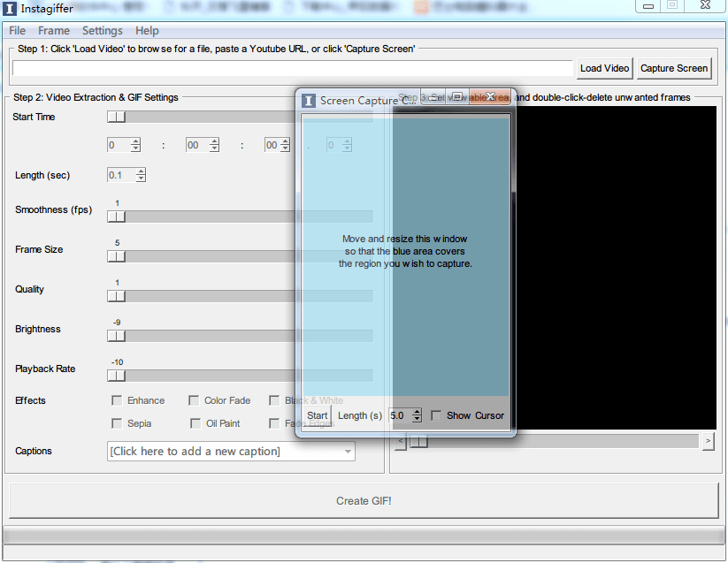Expand the Captions dropdown list
This screenshot has width=728, height=563.
click(x=348, y=452)
